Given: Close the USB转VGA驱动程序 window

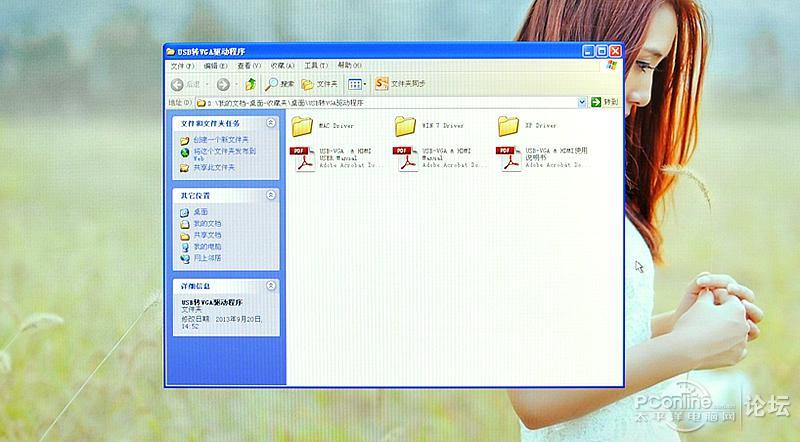Looking at the screenshot, I should 615,51.
